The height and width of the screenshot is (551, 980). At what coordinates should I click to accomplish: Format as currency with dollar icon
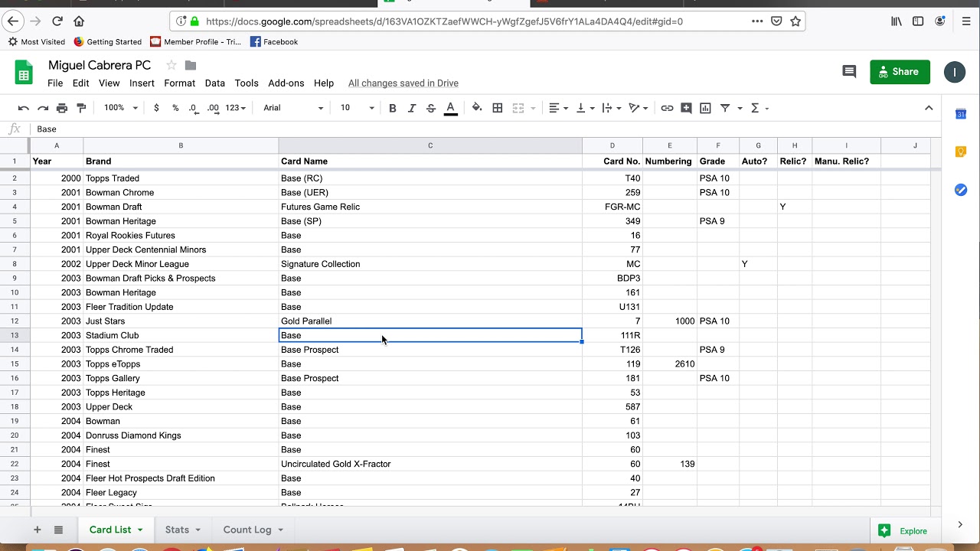point(156,108)
